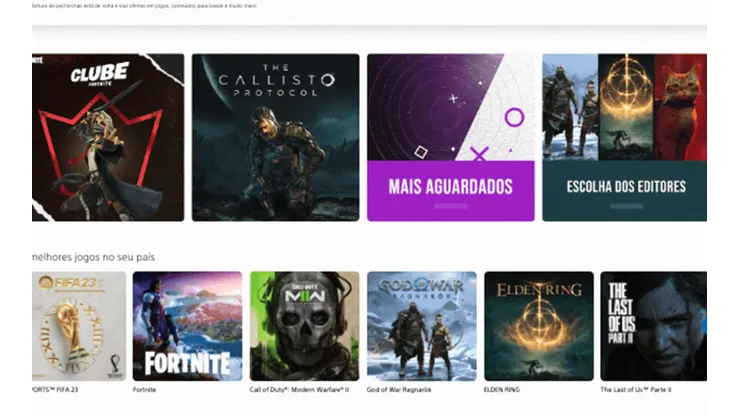
Task: Click the 'FIFA 23' title text
Action: (x=55, y=390)
